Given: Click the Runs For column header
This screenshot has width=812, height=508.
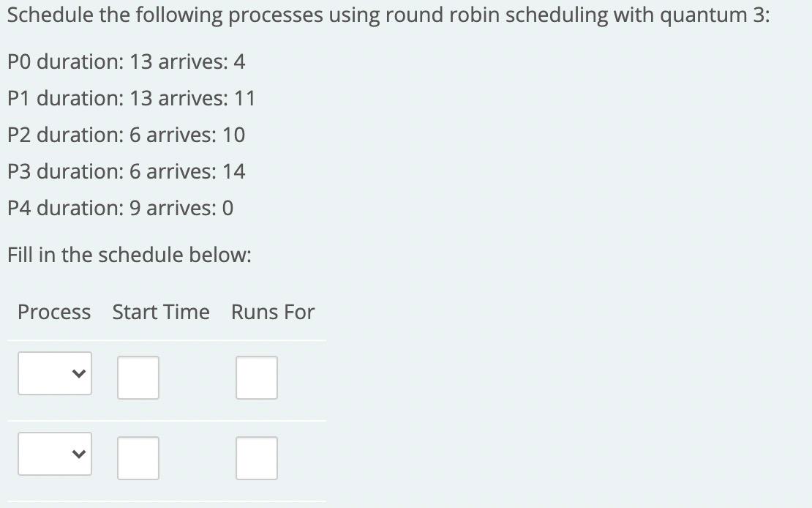Looking at the screenshot, I should pos(273,312).
